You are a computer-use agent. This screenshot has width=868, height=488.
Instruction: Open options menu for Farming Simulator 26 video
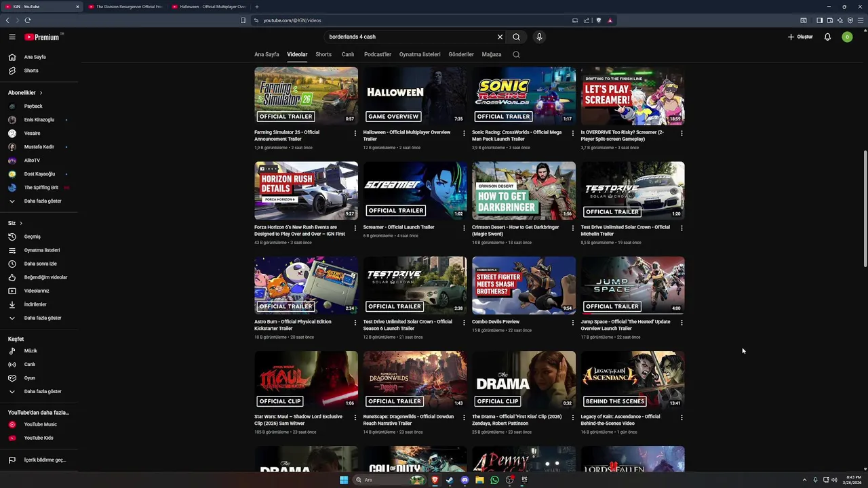tap(355, 133)
